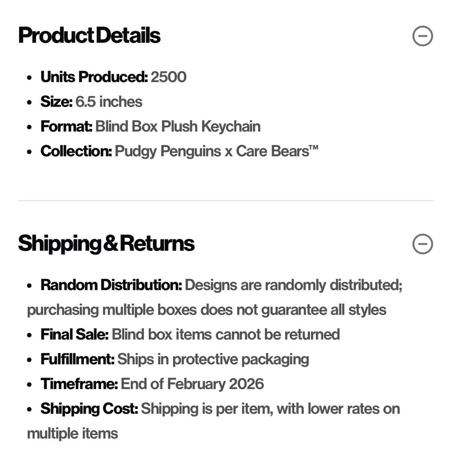
Task: Select the Units Produced label
Action: coord(94,77)
